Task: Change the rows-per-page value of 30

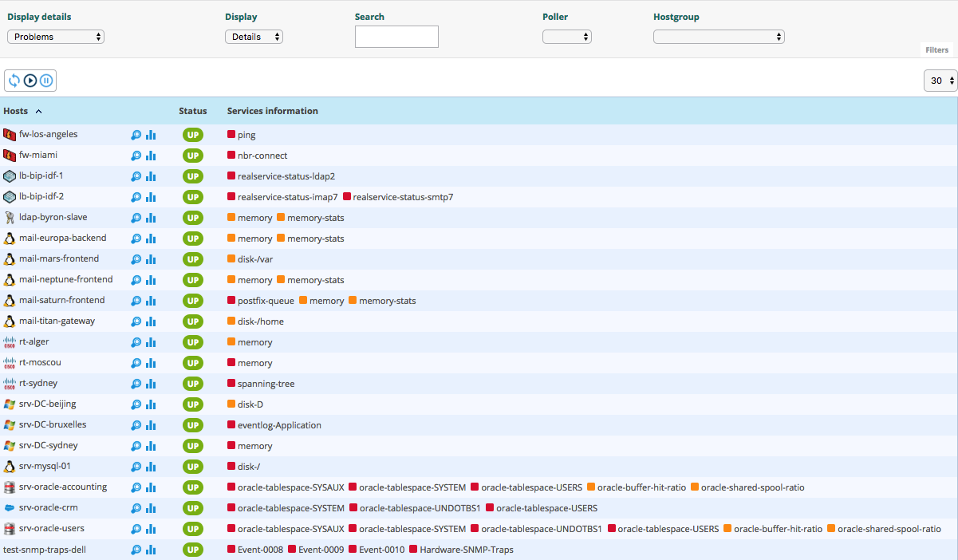Action: tap(940, 81)
